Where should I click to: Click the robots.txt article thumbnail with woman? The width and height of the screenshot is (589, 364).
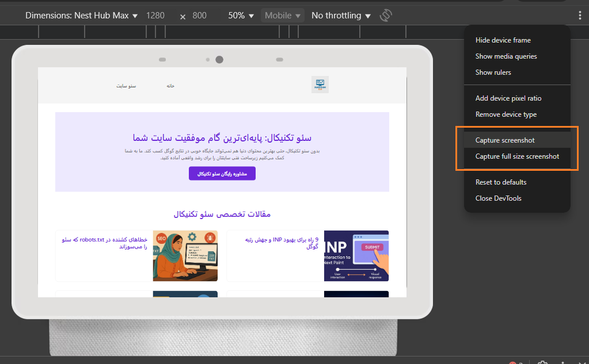click(185, 256)
